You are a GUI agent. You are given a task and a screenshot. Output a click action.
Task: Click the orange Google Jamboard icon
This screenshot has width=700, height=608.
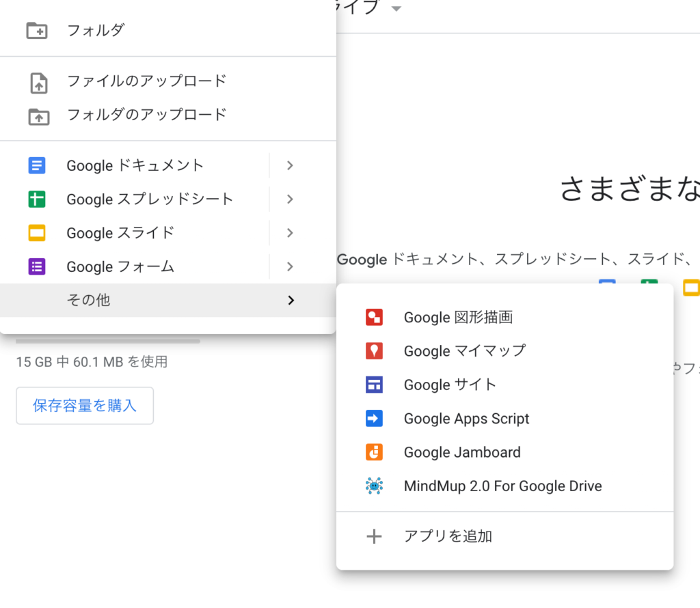coord(374,452)
